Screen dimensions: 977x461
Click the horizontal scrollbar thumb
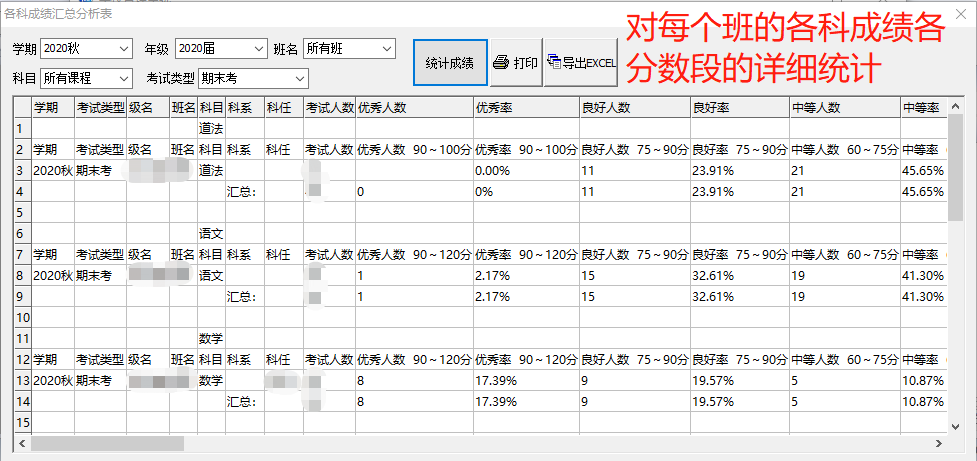[x=107, y=443]
